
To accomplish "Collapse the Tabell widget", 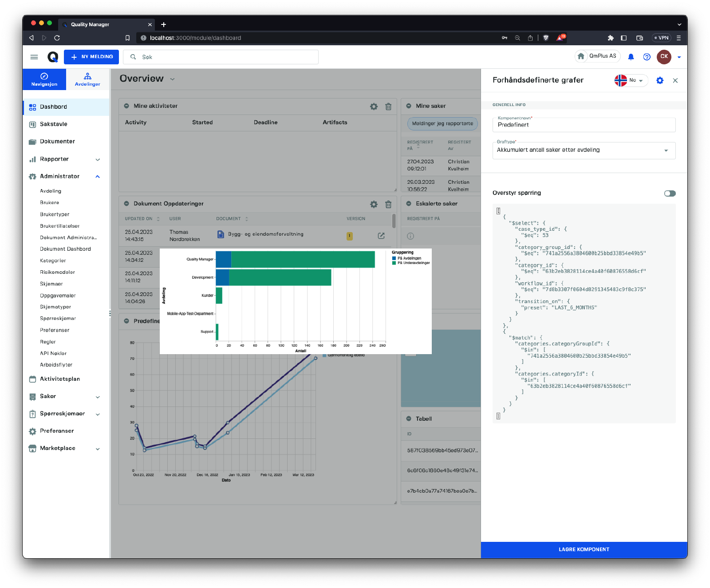I will coord(409,418).
